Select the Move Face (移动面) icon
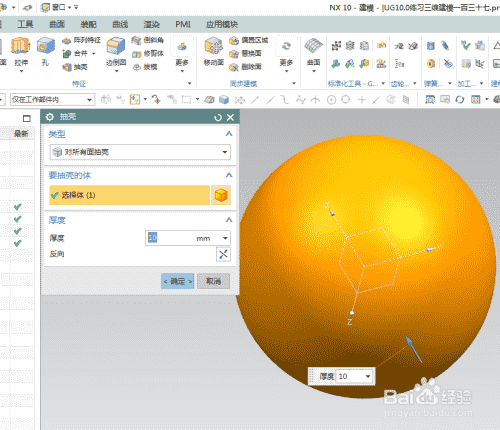Screen dimensions: 500x430 click(214, 46)
